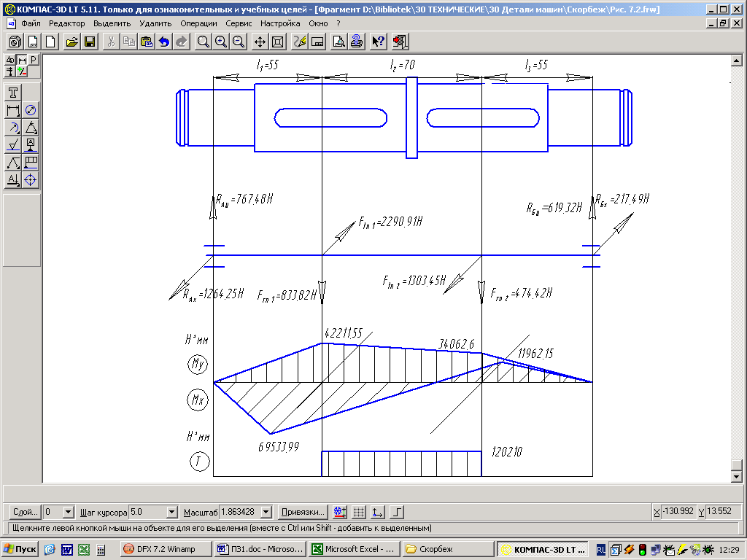Screen dimensions: 747x560
Task: Expand the Масштаб dropdown
Action: (266, 512)
